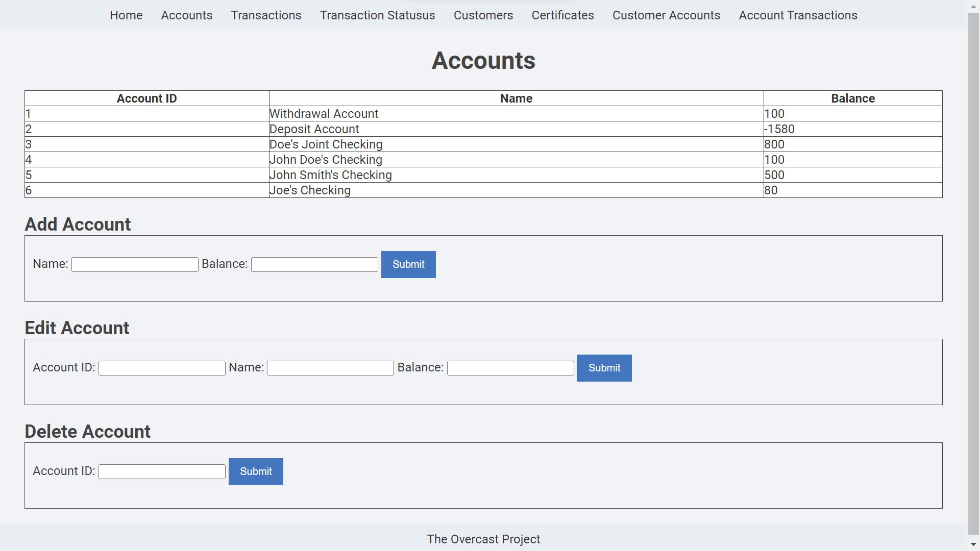Screen dimensions: 980x551
Task: Submit the Add Account form
Action: tap(408, 264)
